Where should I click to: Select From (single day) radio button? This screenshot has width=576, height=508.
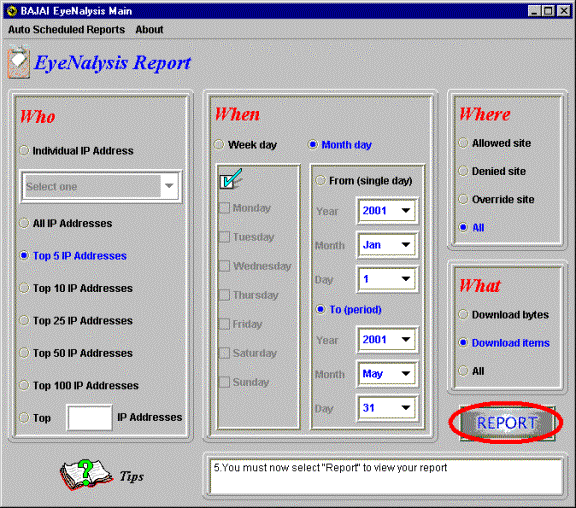coord(321,180)
